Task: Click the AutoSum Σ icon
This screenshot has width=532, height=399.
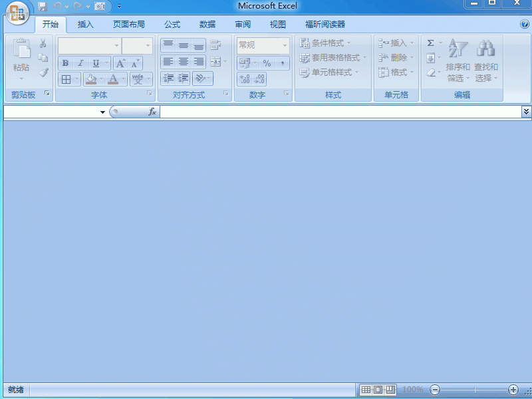Action: tap(430, 41)
